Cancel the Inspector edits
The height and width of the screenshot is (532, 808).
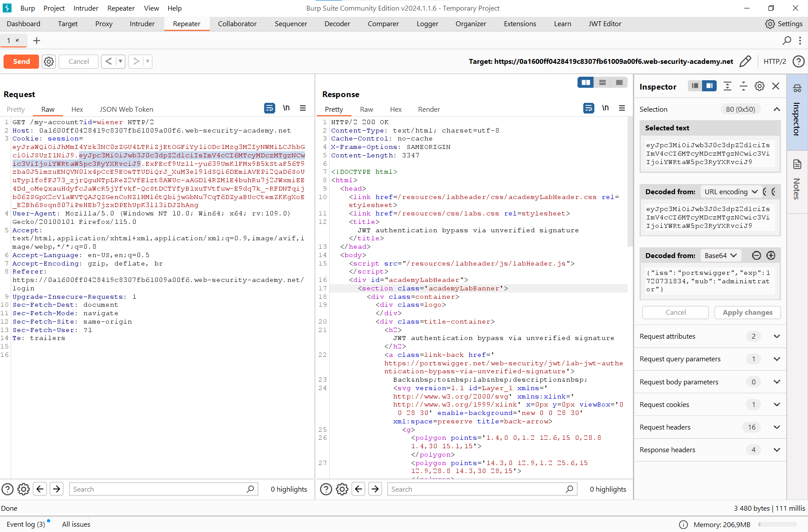(x=675, y=312)
